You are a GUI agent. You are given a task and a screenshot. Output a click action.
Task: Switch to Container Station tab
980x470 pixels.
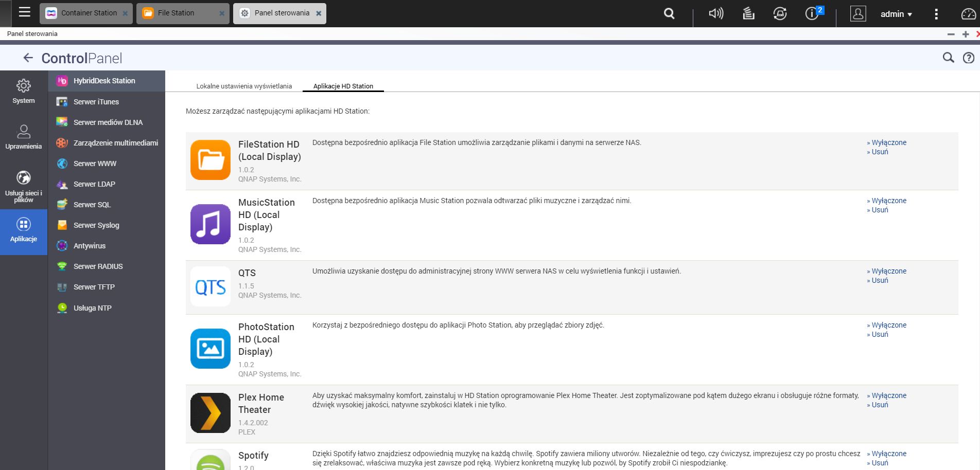86,13
